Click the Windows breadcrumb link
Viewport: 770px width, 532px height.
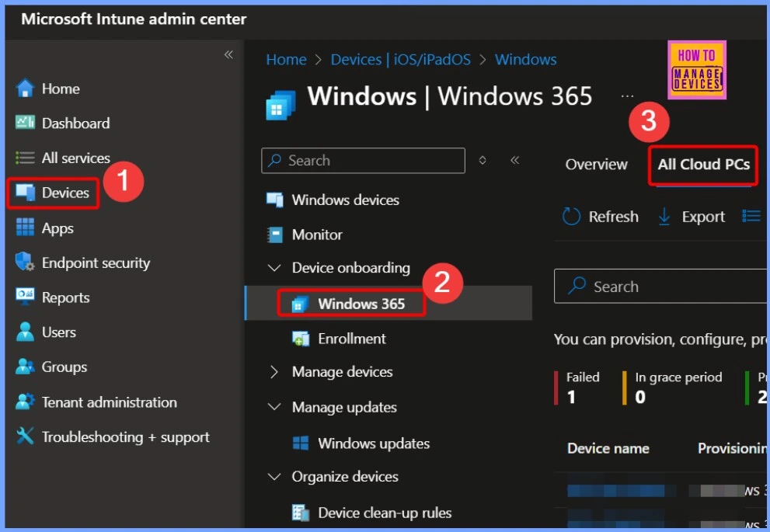[x=525, y=59]
